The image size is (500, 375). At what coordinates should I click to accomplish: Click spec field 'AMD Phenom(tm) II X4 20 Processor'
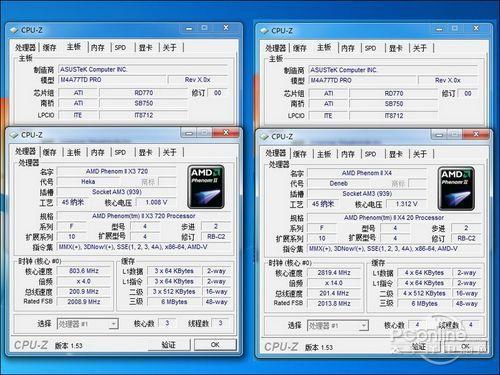pyautogui.click(x=394, y=218)
